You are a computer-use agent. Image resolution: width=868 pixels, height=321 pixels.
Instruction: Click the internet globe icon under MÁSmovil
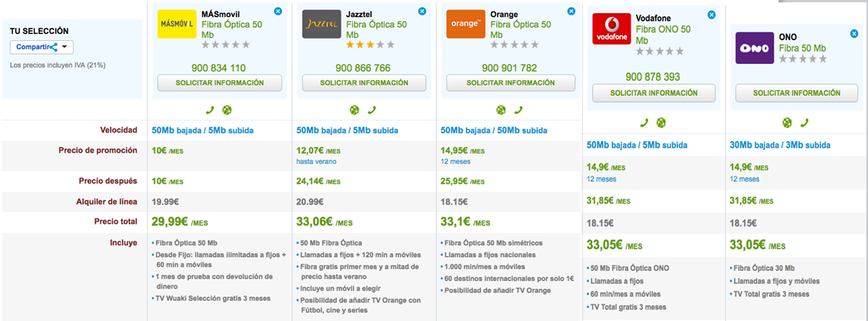227,110
